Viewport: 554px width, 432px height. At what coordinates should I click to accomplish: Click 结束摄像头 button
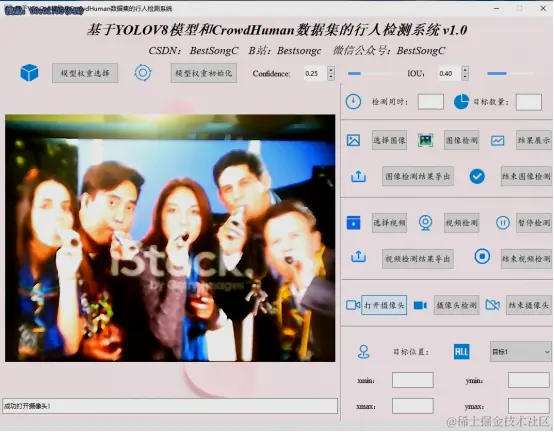[x=529, y=305]
